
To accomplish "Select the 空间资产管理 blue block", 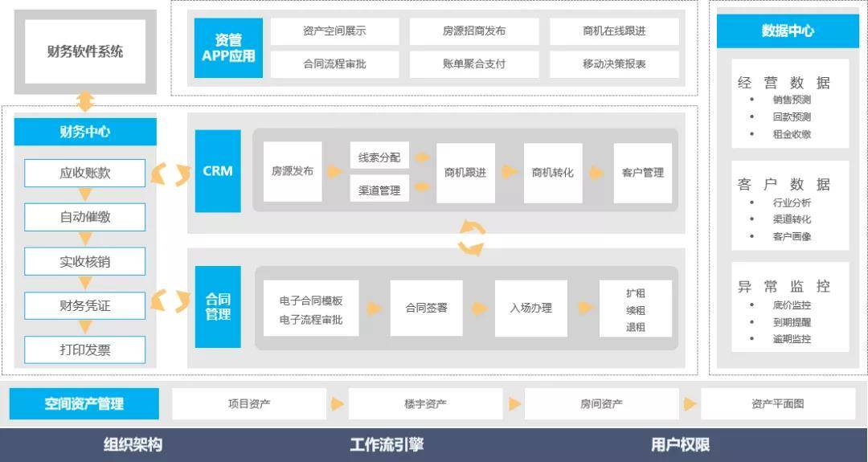I will (x=84, y=404).
